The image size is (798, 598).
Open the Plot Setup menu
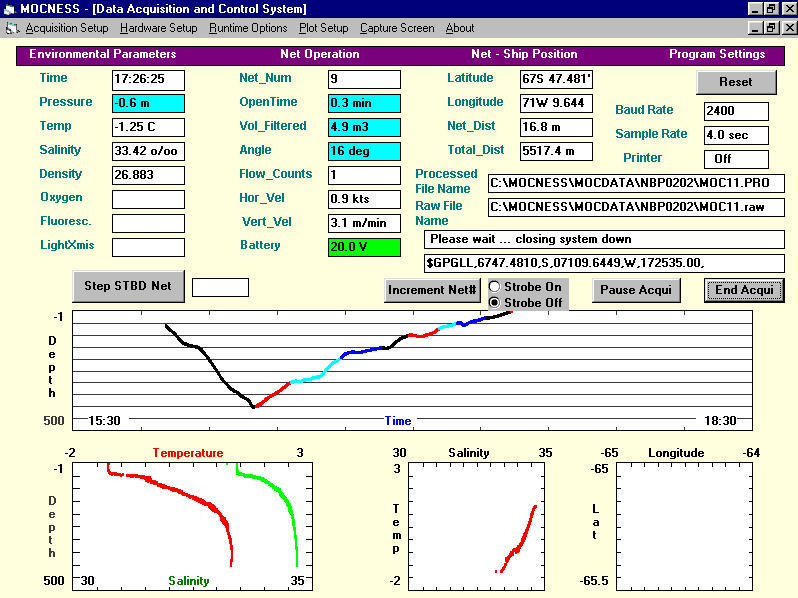[x=323, y=28]
